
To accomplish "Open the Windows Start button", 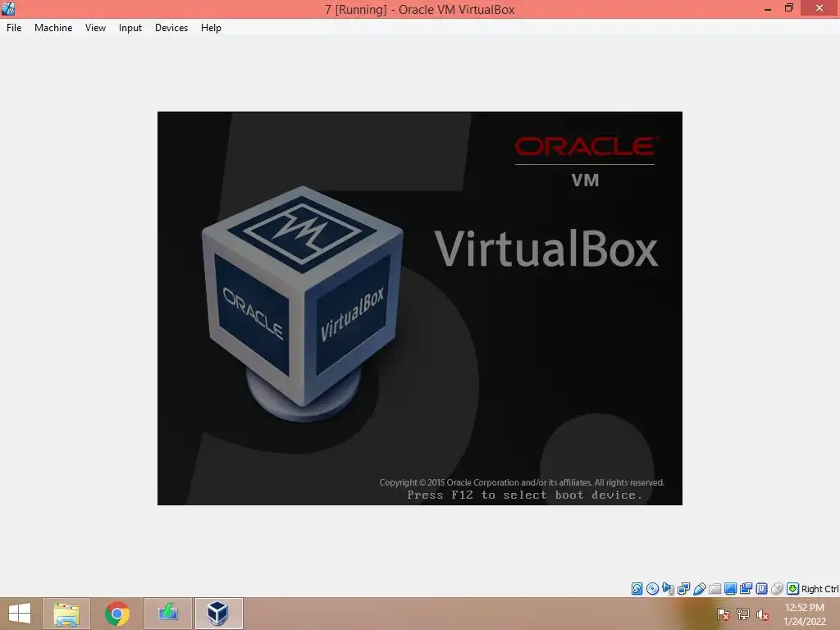I will click(20, 614).
